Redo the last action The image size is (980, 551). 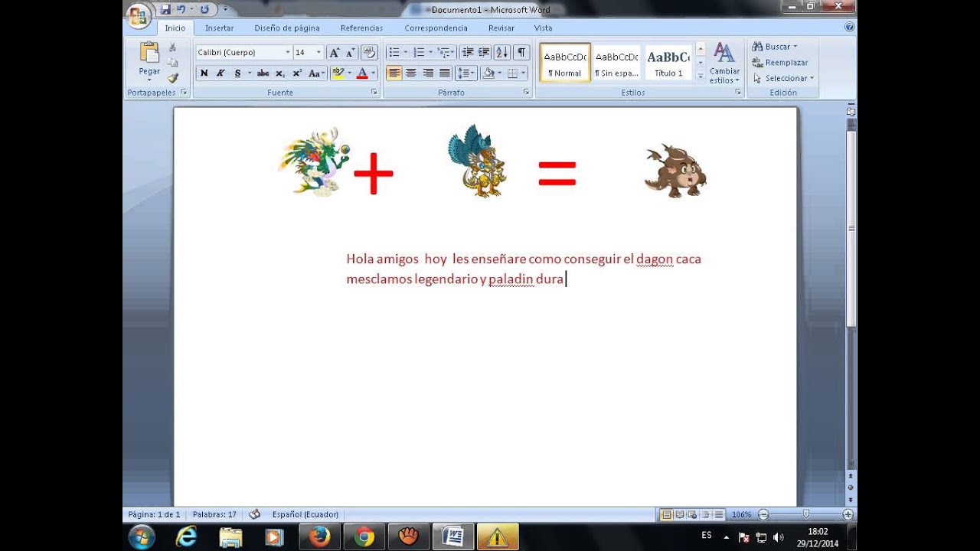click(204, 9)
